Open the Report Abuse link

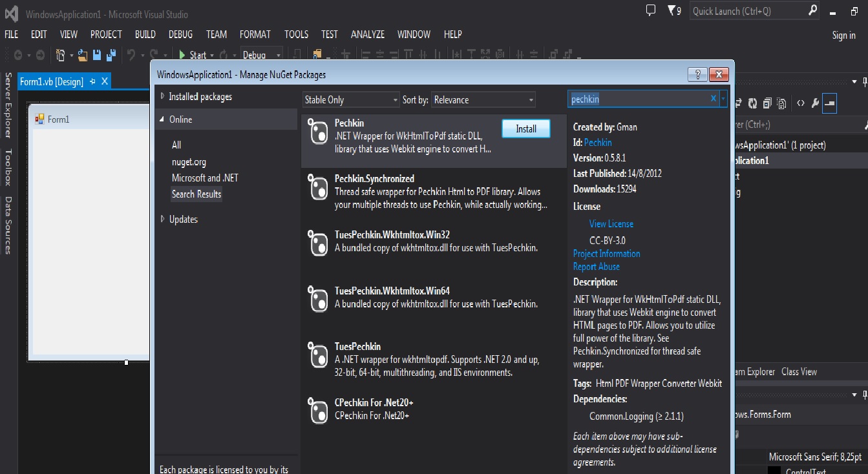click(597, 267)
